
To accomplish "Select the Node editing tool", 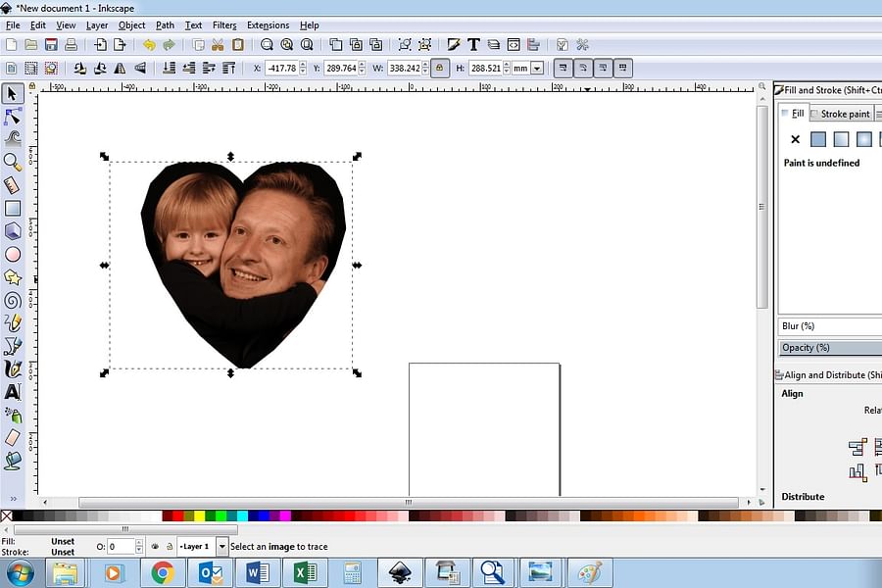I will click(x=12, y=117).
